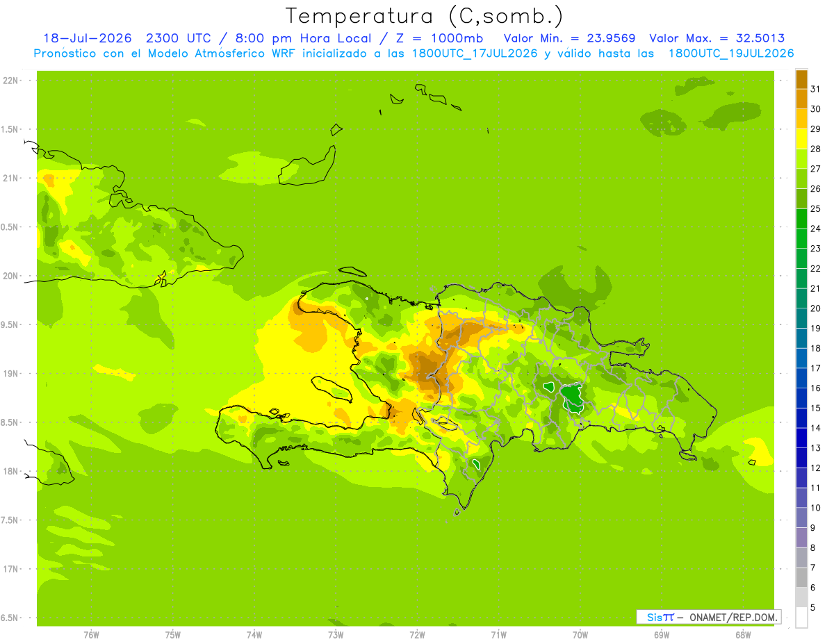Image resolution: width=834 pixels, height=644 pixels.
Task: Click valid-until time "1800UTC_19JUL2026"
Action: 732,53
